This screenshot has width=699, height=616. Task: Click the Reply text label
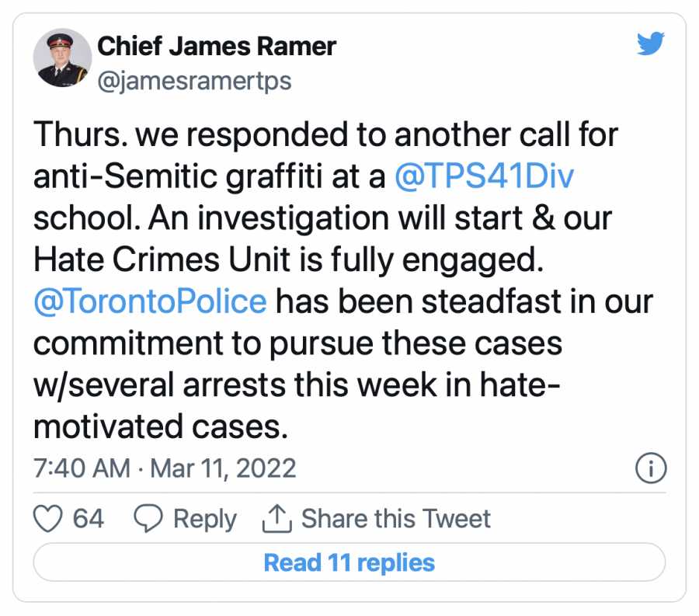click(205, 519)
